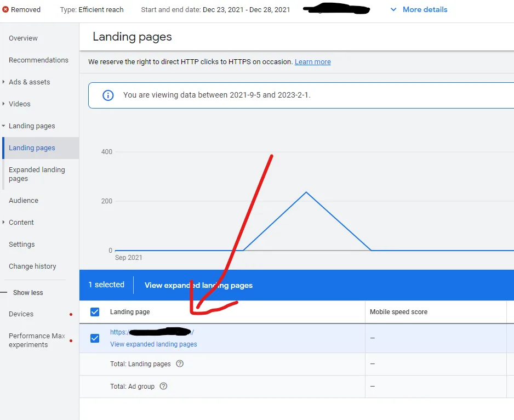Expand Videos sidebar section

(3, 104)
